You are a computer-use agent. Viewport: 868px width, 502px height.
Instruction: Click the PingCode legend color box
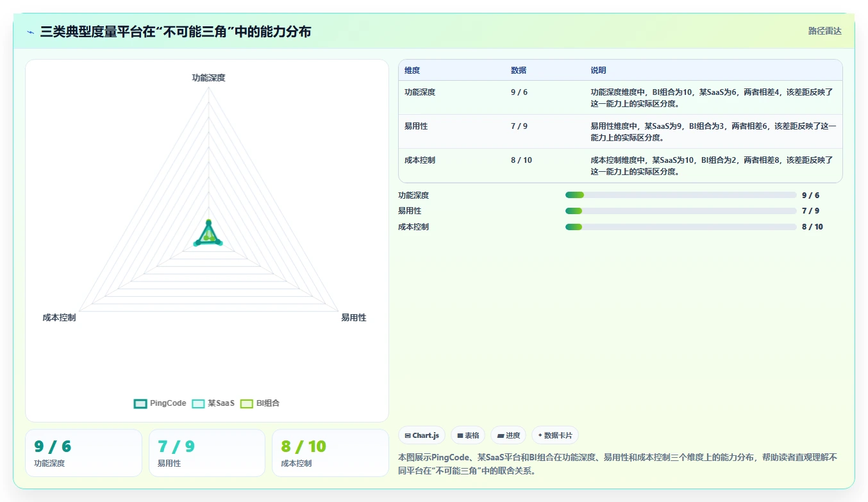140,403
